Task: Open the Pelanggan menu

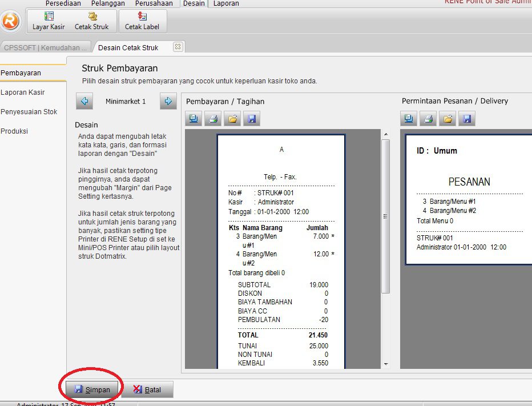Action: point(108,3)
